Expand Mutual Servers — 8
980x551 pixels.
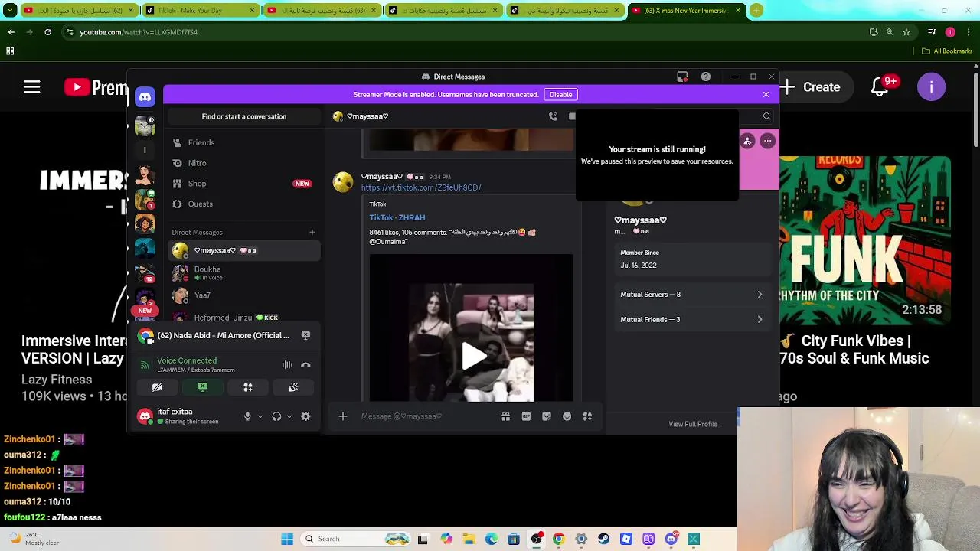click(691, 295)
